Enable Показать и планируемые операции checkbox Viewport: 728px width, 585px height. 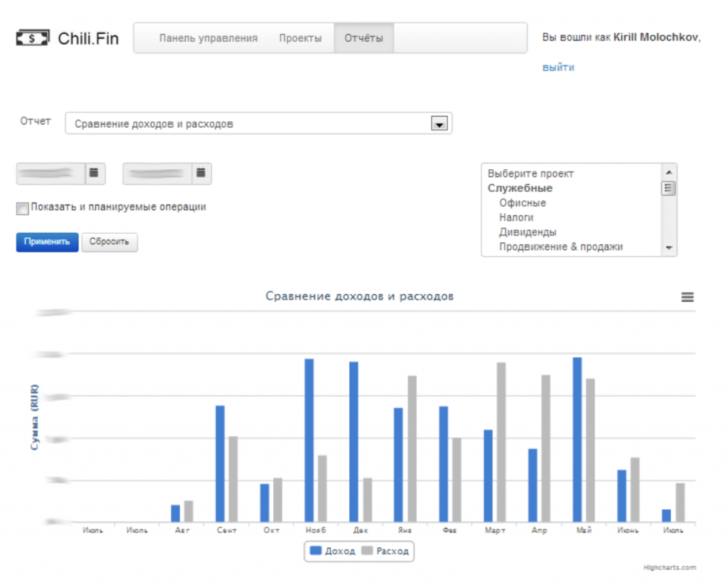(x=23, y=208)
